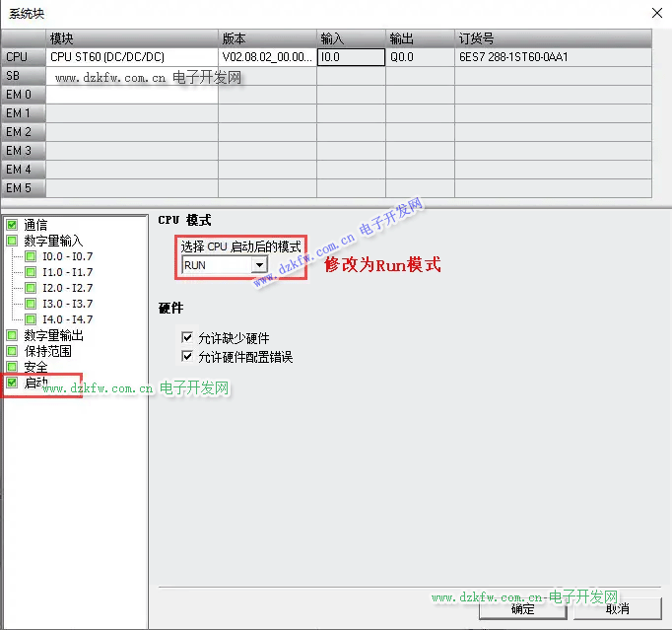The width and height of the screenshot is (672, 630).
Task: Click the 确定 button
Action: click(522, 609)
